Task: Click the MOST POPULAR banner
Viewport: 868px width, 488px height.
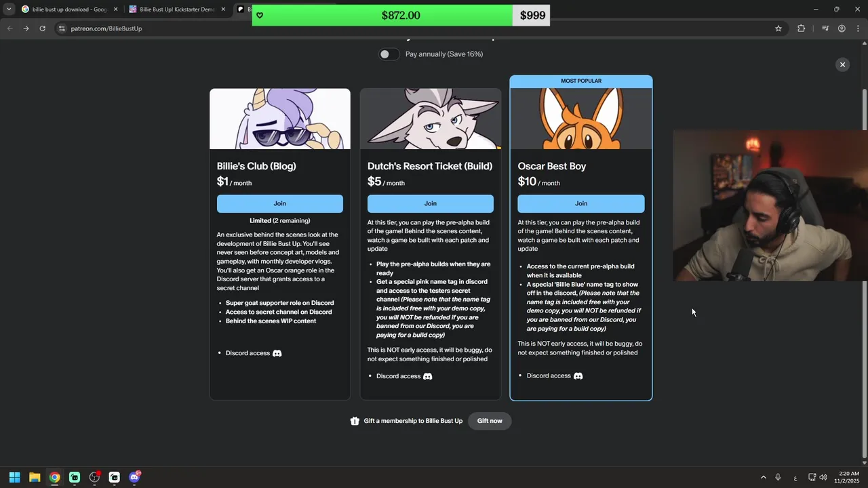Action: pos(581,81)
